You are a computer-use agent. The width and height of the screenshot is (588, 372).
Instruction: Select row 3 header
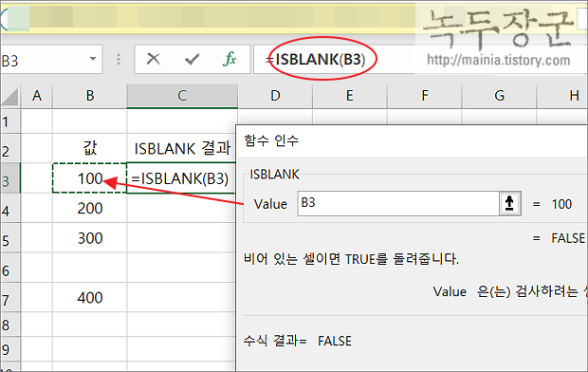click(x=10, y=178)
